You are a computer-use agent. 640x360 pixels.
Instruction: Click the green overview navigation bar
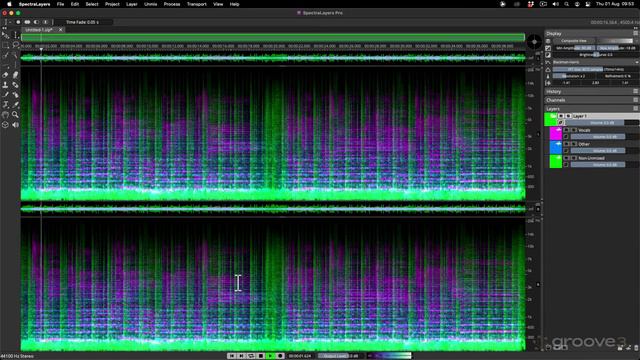click(x=273, y=38)
